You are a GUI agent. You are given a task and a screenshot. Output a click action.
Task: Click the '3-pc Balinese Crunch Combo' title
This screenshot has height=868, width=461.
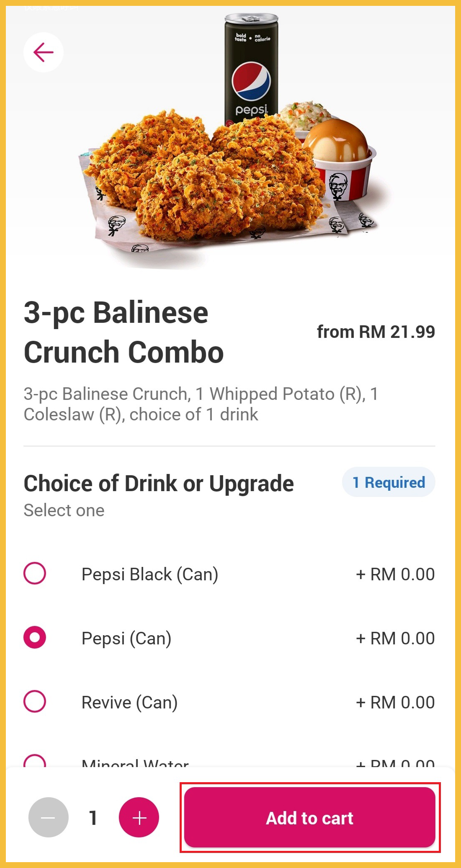coord(124,332)
